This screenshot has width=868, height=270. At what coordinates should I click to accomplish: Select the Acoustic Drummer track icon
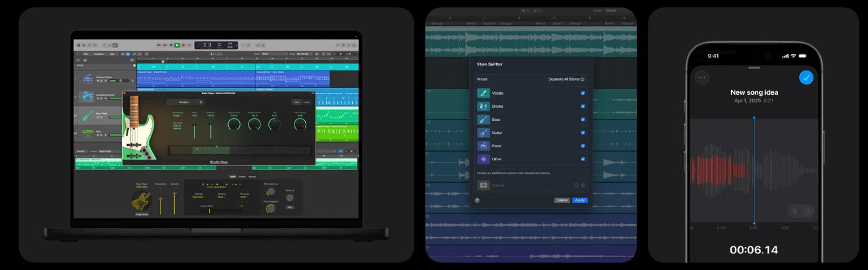86,97
